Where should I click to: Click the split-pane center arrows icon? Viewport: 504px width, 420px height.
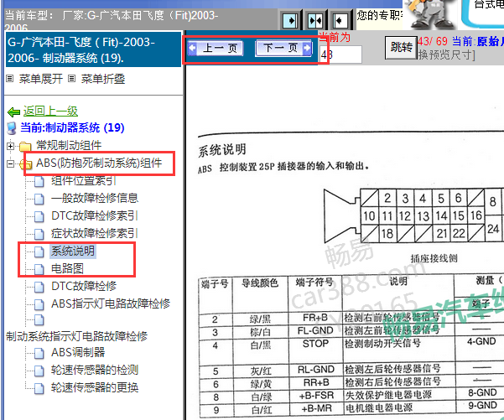(315, 21)
